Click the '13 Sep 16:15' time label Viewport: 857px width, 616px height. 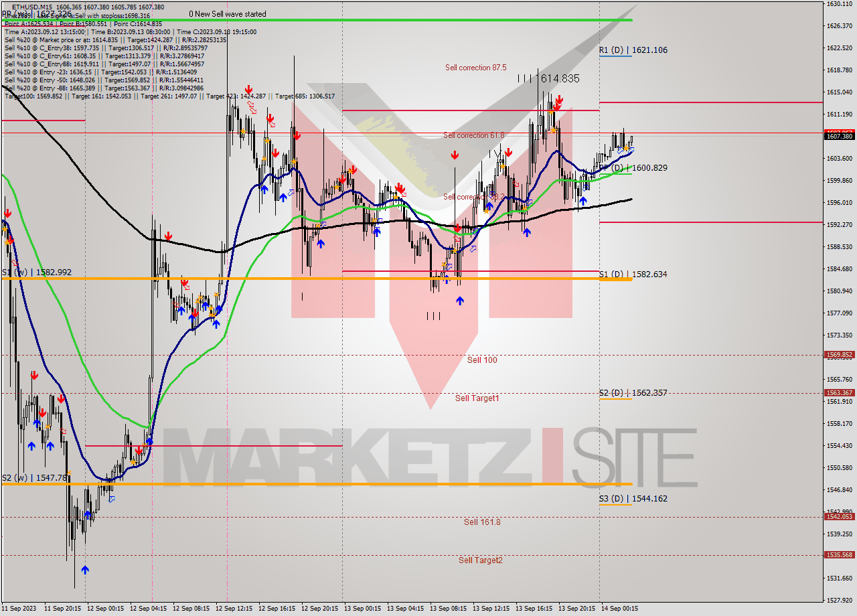click(534, 609)
